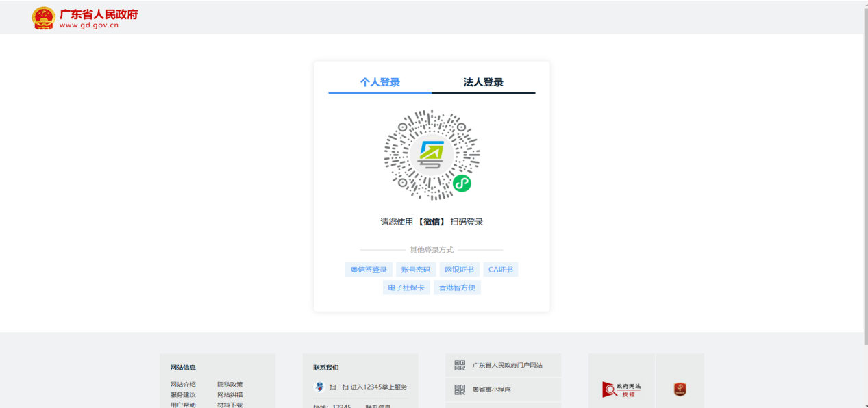Viewport: 868px width, 408px height.
Task: Choose 电子社保卡 login method
Action: pyautogui.click(x=406, y=288)
